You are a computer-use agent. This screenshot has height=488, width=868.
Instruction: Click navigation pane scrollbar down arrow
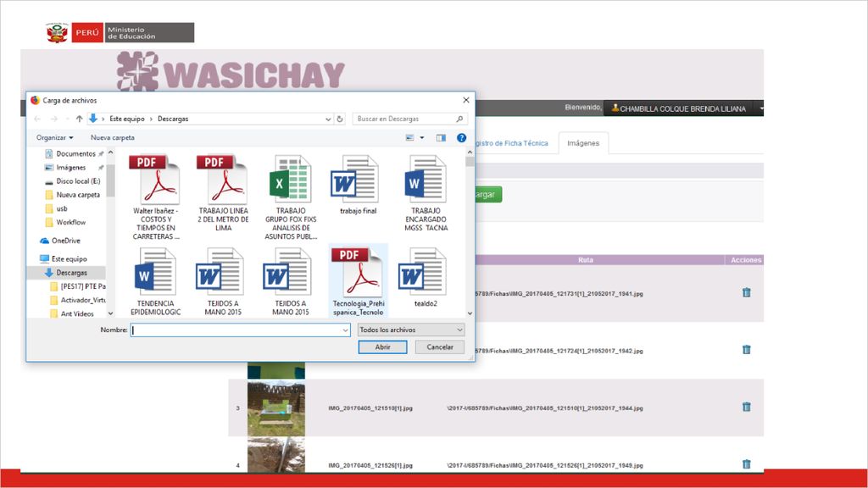tap(111, 313)
